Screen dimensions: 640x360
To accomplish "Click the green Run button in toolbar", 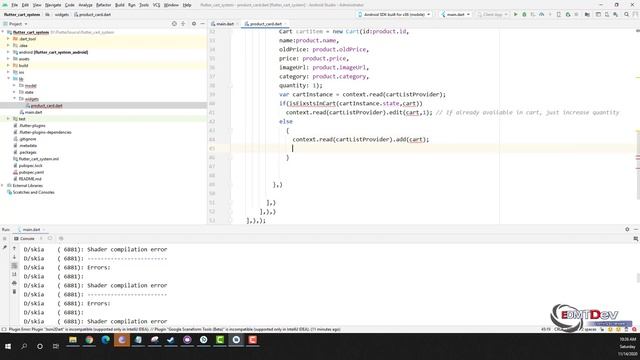I will (x=516, y=14).
